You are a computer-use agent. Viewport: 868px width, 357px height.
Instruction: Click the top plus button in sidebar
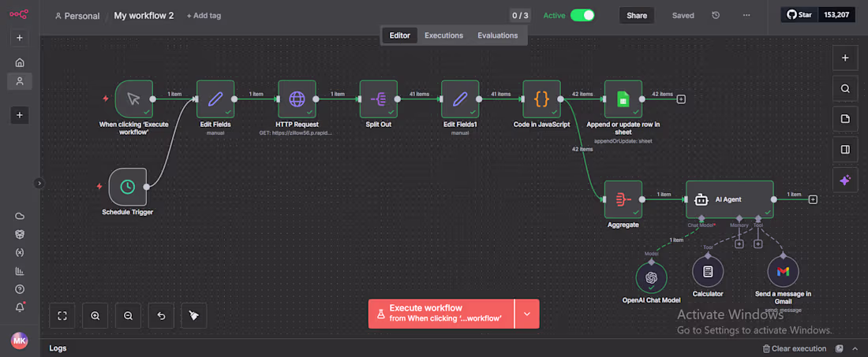20,38
